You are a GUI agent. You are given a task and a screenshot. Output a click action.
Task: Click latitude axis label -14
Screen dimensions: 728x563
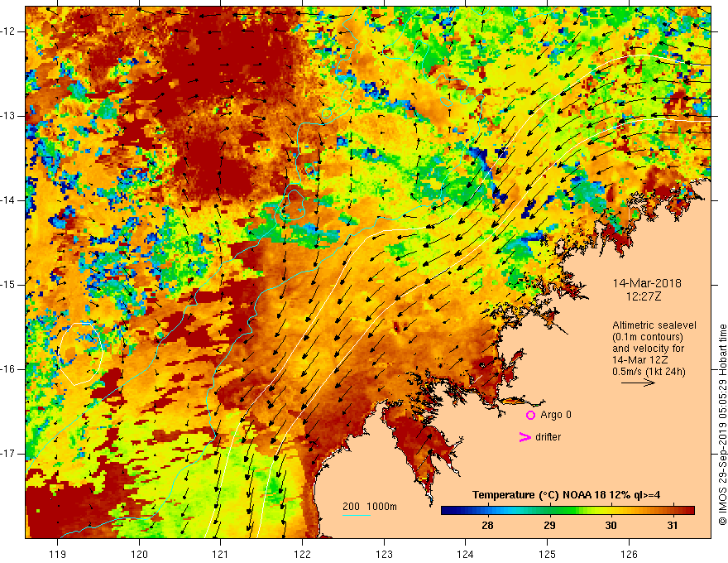tap(8, 200)
